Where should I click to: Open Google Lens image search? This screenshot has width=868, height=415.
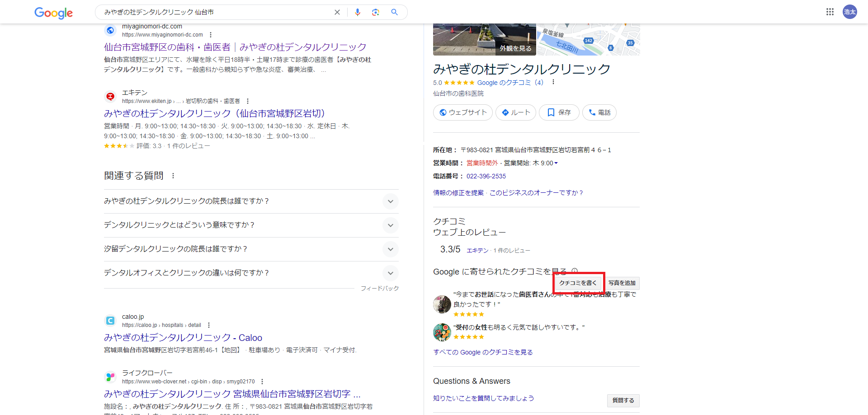click(x=376, y=12)
